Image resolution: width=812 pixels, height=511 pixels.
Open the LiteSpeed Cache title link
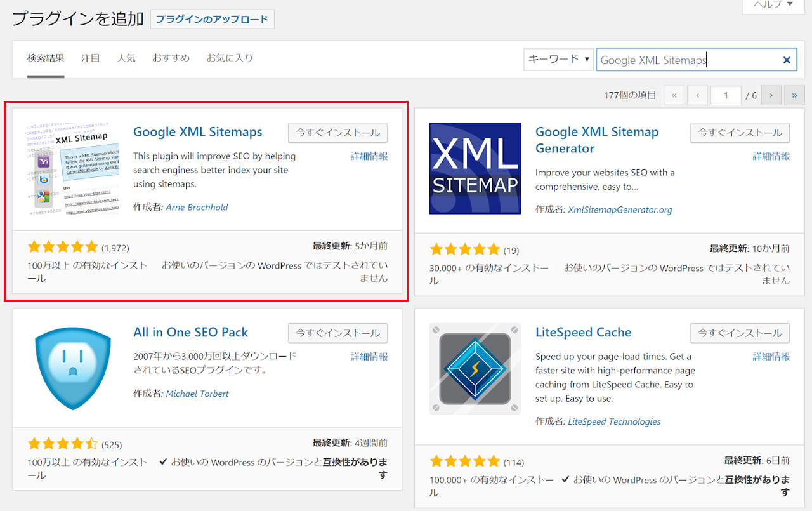tap(584, 333)
